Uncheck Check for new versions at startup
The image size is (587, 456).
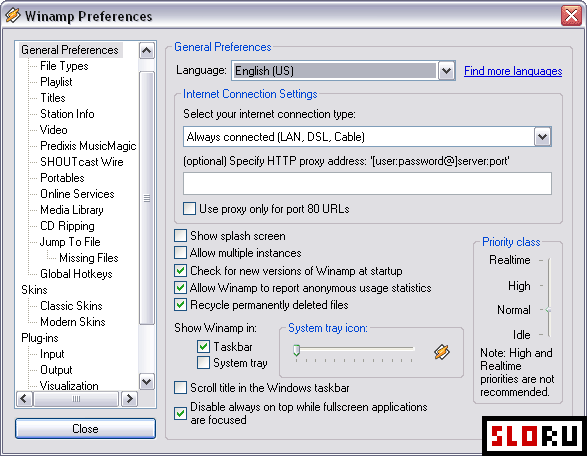click(x=180, y=270)
